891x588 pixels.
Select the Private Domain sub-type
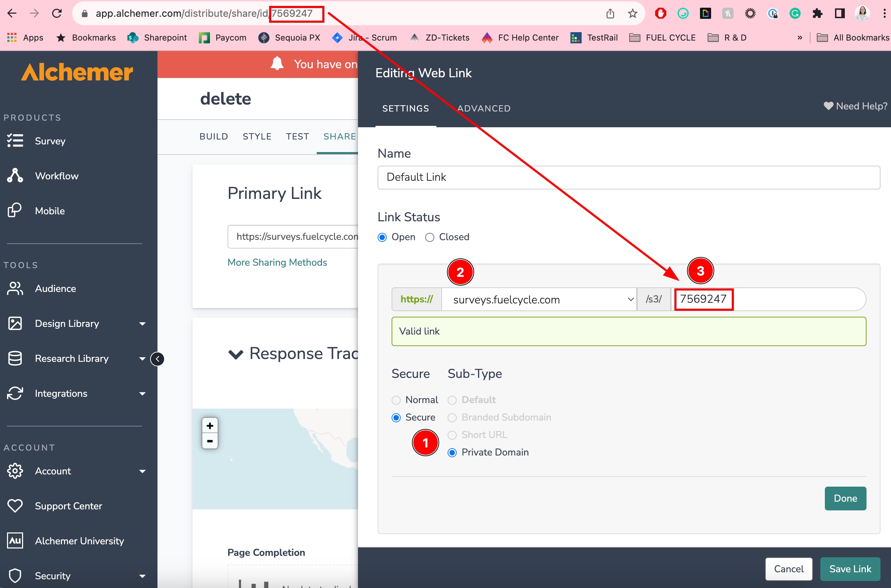[452, 453]
